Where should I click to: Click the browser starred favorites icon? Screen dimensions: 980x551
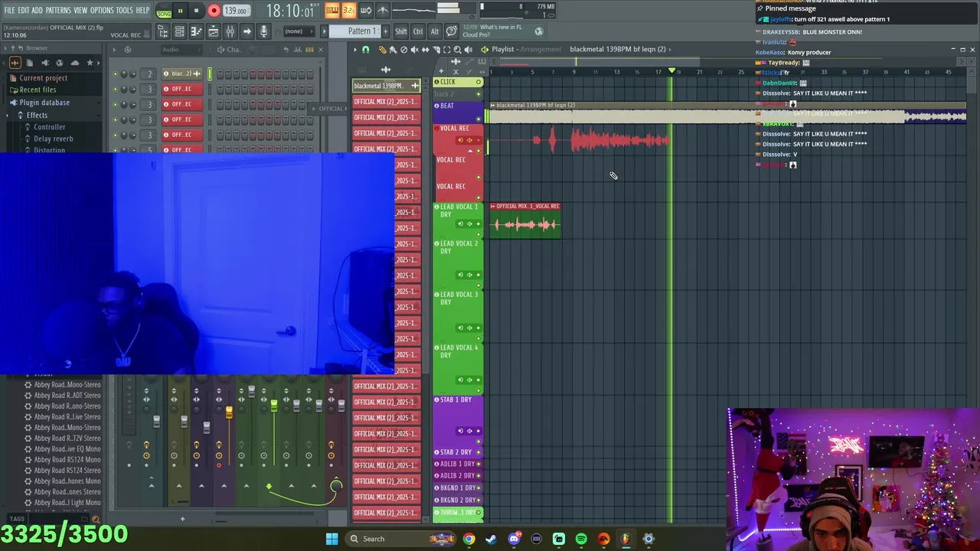90,63
